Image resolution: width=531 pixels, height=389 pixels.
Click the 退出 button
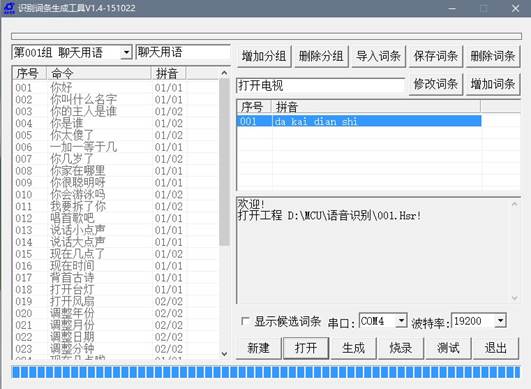pos(495,348)
